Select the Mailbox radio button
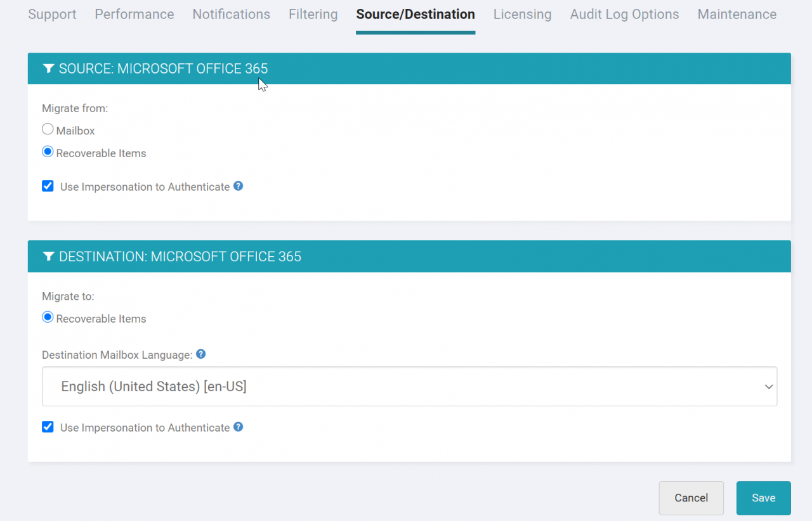The image size is (812, 521). click(x=48, y=129)
